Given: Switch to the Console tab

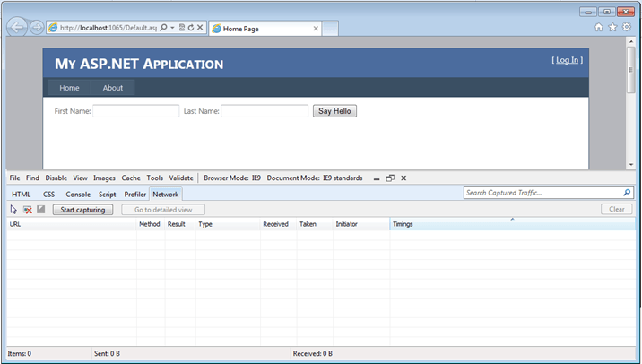Looking at the screenshot, I should point(78,195).
